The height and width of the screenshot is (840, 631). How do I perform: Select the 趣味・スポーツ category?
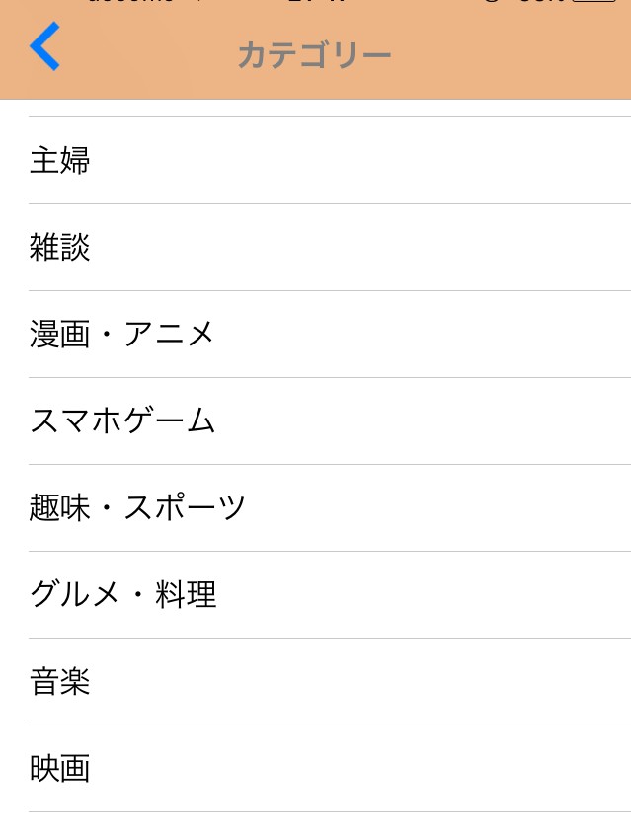(138, 507)
